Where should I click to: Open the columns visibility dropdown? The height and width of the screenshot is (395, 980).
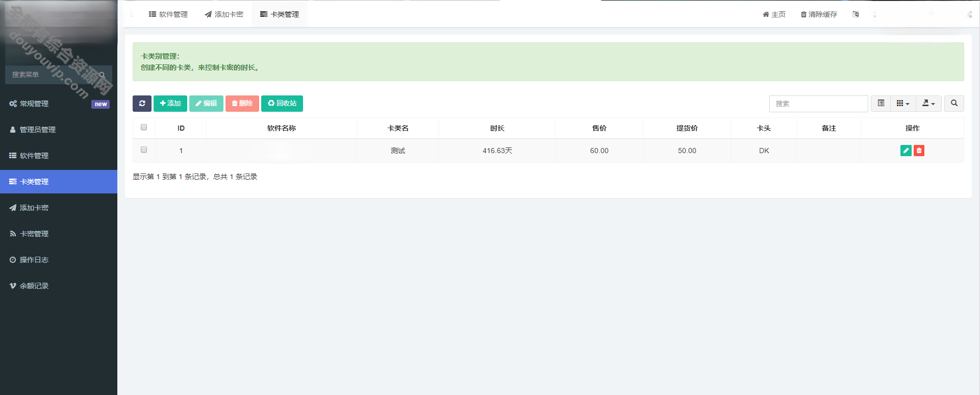(903, 104)
